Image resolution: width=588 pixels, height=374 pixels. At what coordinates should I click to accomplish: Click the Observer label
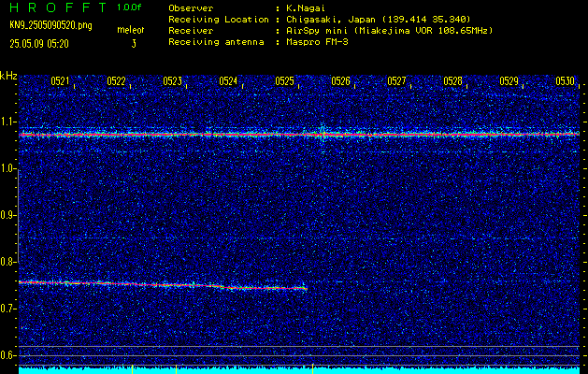click(191, 8)
